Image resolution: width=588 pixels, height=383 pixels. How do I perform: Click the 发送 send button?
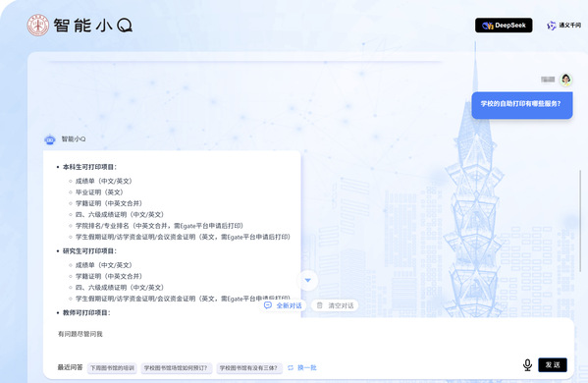pyautogui.click(x=553, y=365)
